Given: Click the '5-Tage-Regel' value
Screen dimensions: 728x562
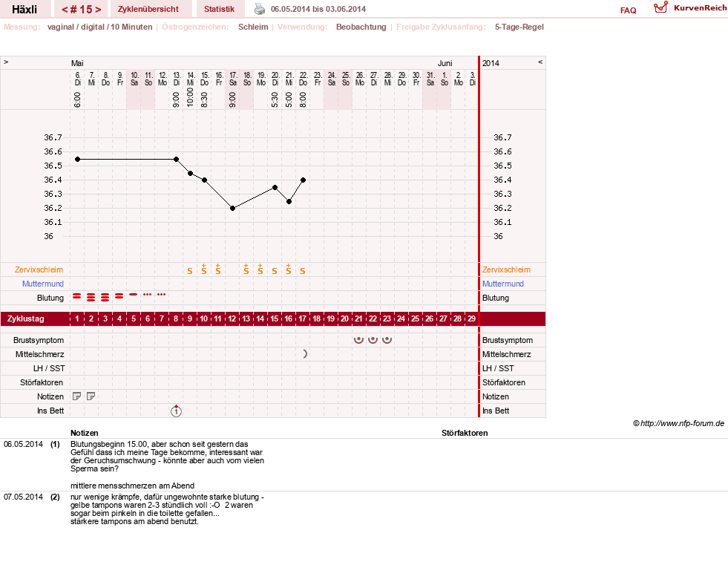Looking at the screenshot, I should click(x=519, y=27).
